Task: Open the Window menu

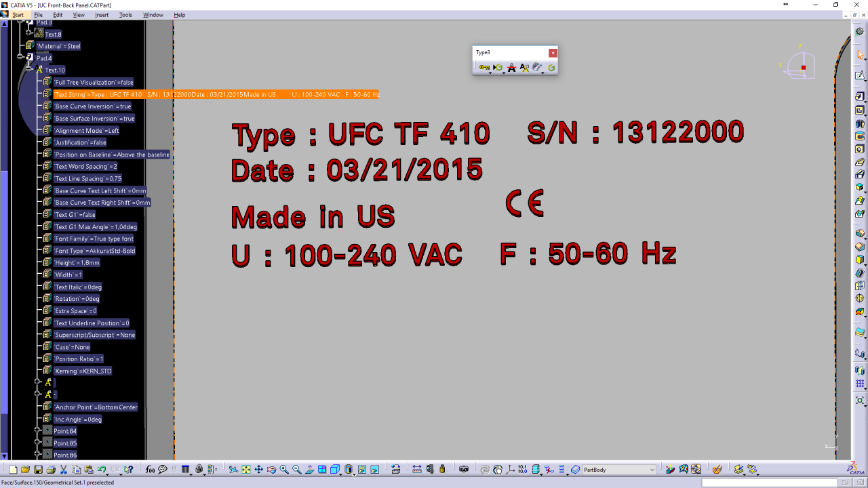Action: point(153,14)
